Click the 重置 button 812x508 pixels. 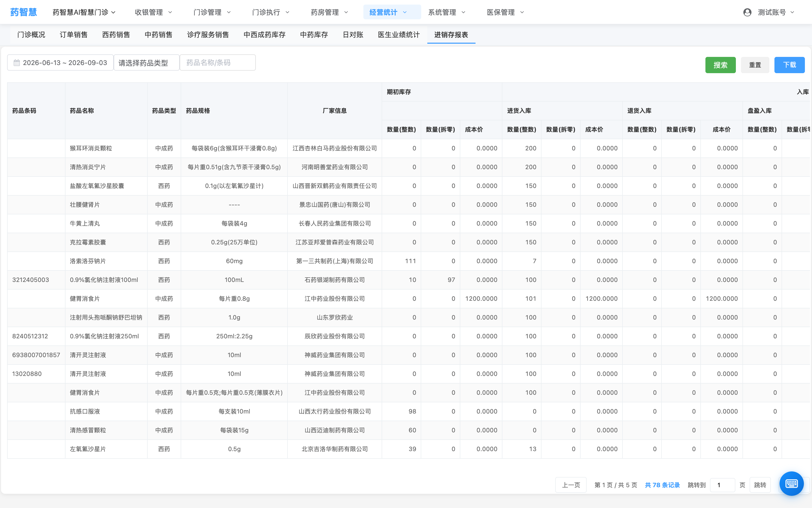coord(755,65)
